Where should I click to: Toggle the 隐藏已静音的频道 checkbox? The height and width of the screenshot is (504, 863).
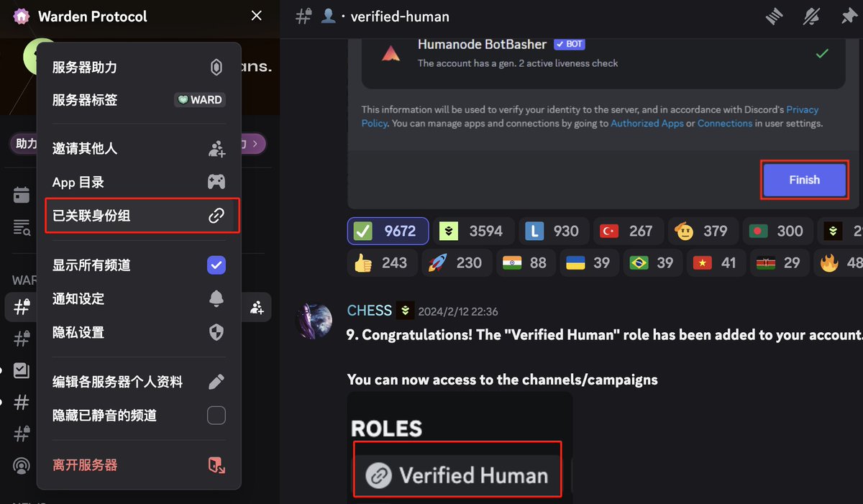point(216,416)
